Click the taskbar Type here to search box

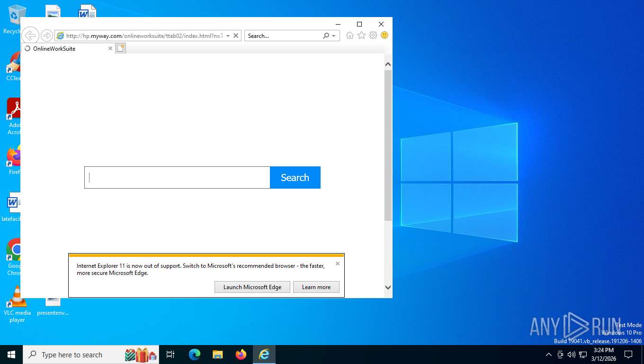click(91, 355)
